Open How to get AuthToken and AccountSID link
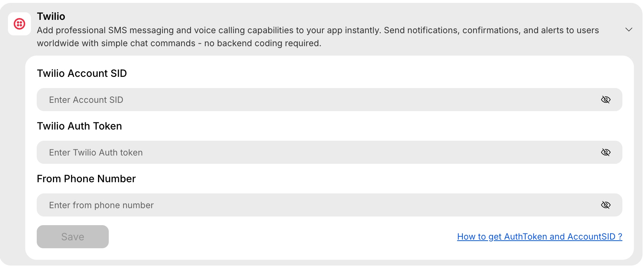 [x=539, y=237]
